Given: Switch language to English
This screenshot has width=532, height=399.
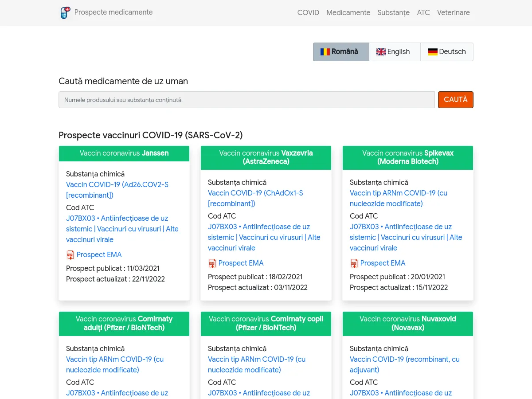Looking at the screenshot, I should (394, 52).
